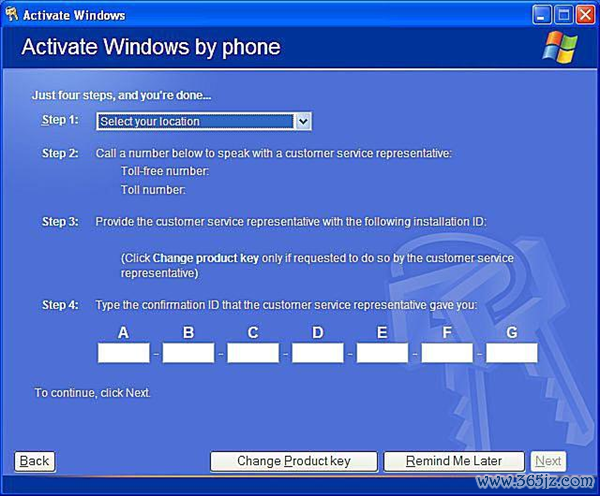Screen dimensions: 600x496
Task: Focus confirmation ID field E
Action: pos(382,352)
